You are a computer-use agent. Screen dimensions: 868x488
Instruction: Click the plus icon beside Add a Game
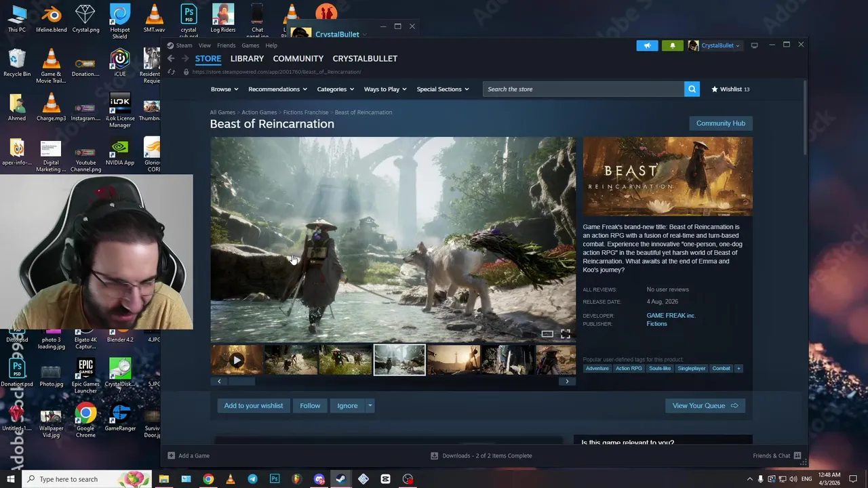[171, 455]
